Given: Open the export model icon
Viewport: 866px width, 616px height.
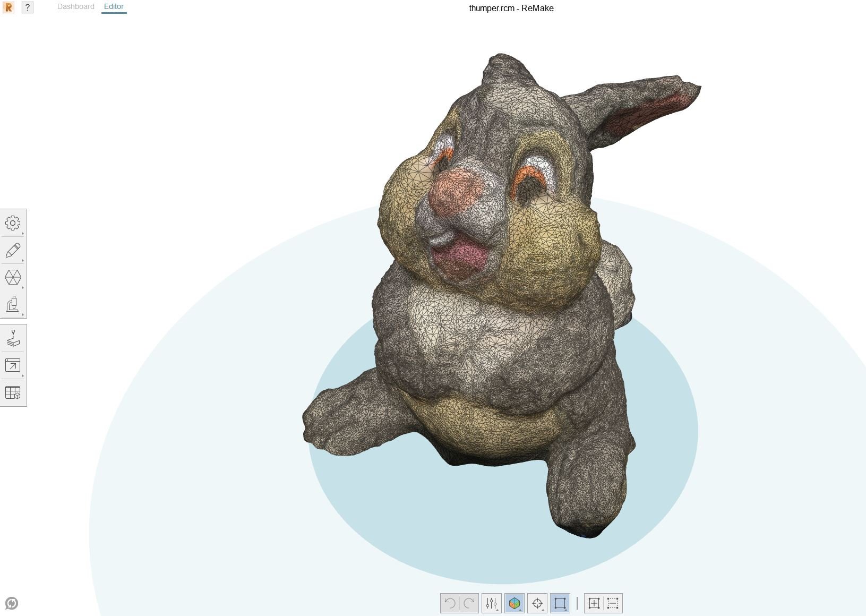Looking at the screenshot, I should tap(13, 365).
